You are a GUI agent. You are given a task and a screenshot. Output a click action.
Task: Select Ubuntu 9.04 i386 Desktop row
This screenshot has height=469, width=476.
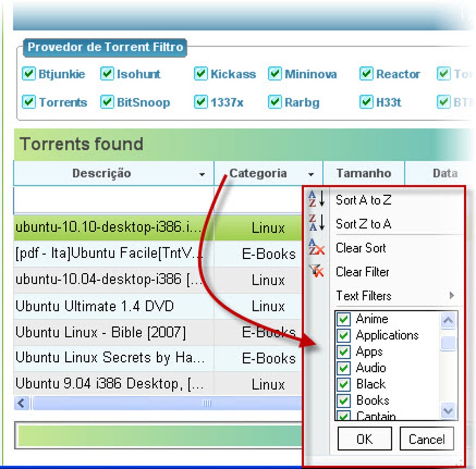click(158, 383)
